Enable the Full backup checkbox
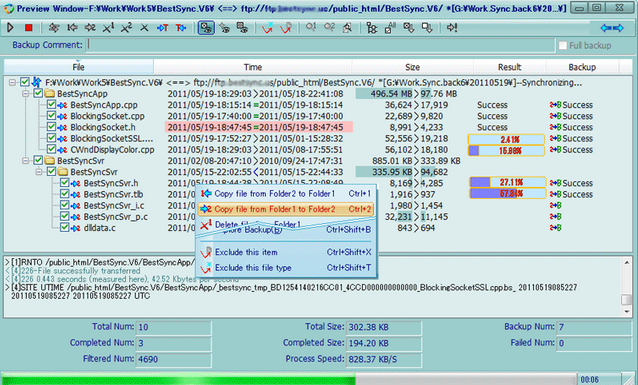The height and width of the screenshot is (385, 638). pyautogui.click(x=563, y=46)
